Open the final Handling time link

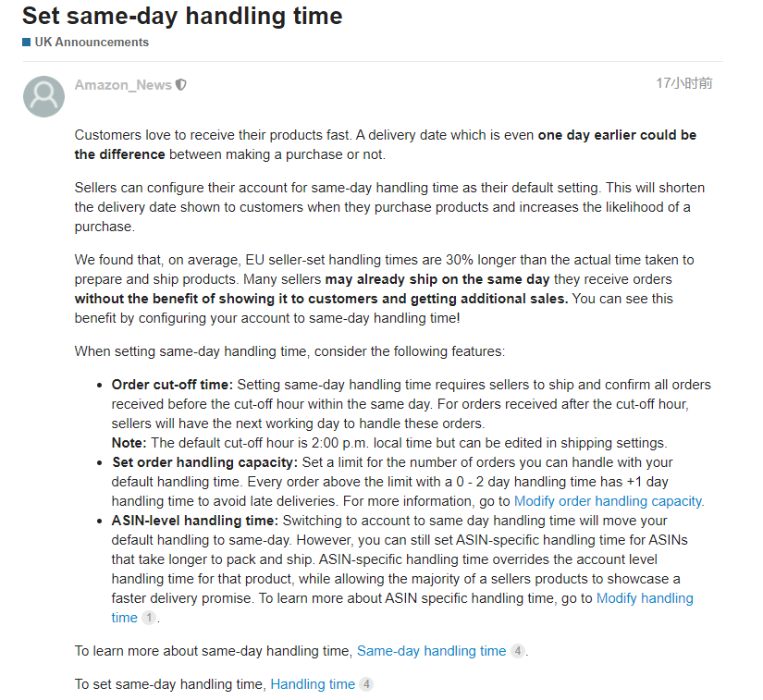tap(313, 684)
